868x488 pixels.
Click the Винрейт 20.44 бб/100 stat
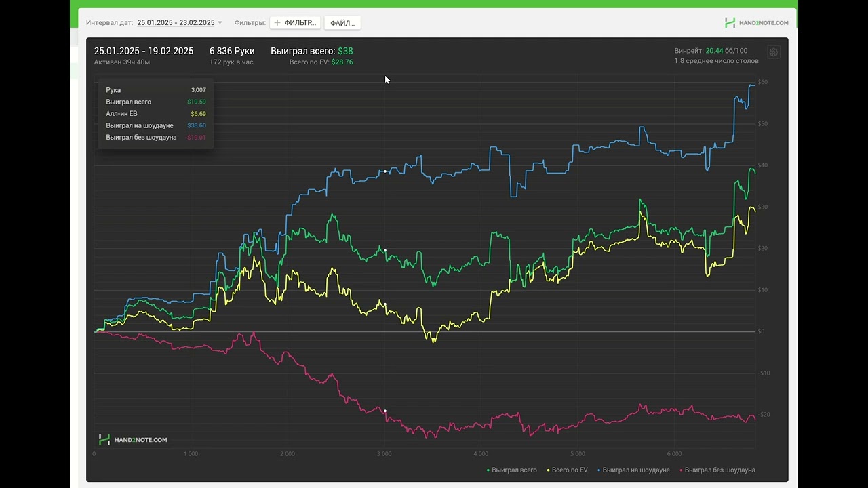(x=711, y=51)
